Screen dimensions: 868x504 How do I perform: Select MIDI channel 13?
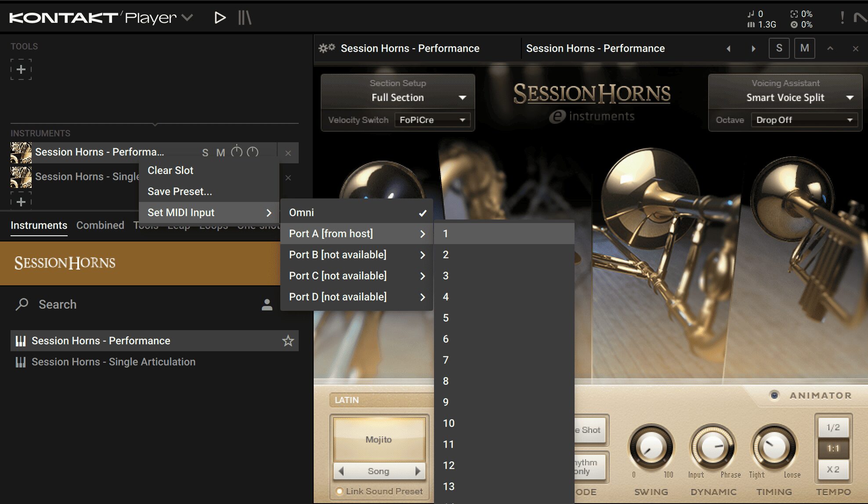coord(504,486)
